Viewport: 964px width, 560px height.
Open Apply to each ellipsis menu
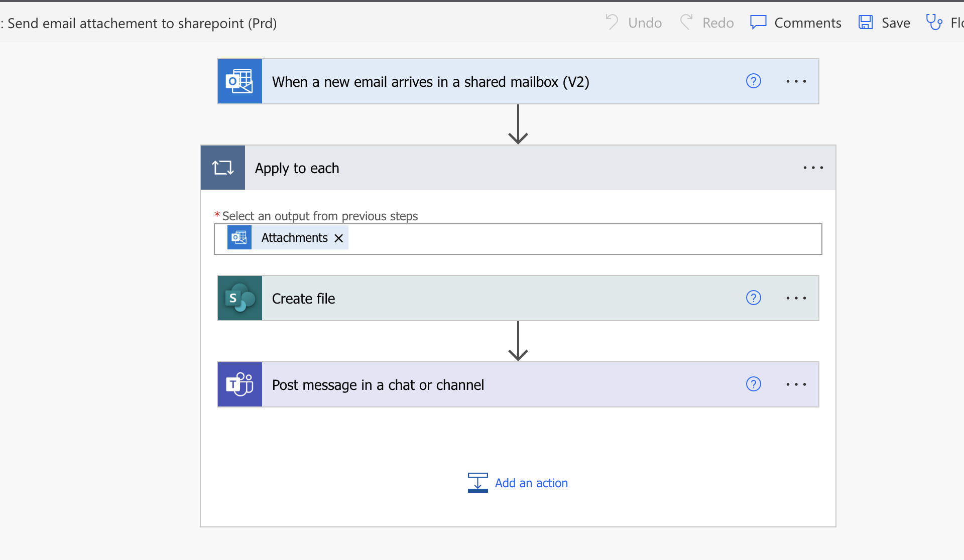pos(813,168)
